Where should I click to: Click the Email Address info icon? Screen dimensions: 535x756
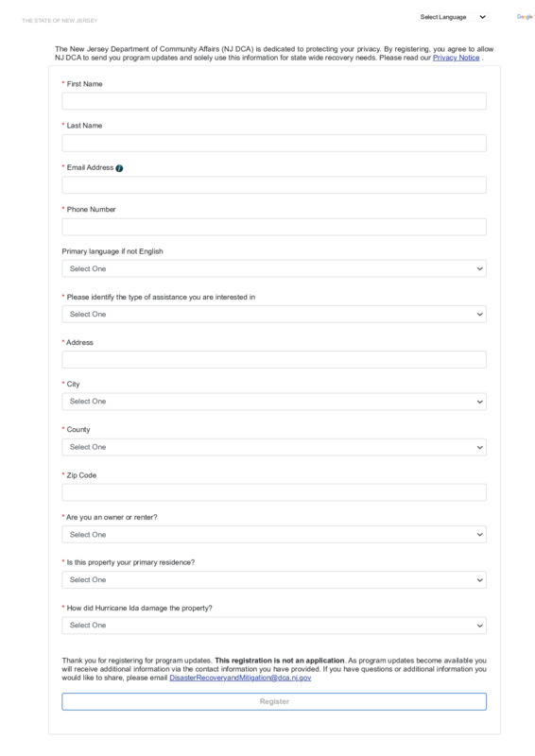click(x=119, y=168)
